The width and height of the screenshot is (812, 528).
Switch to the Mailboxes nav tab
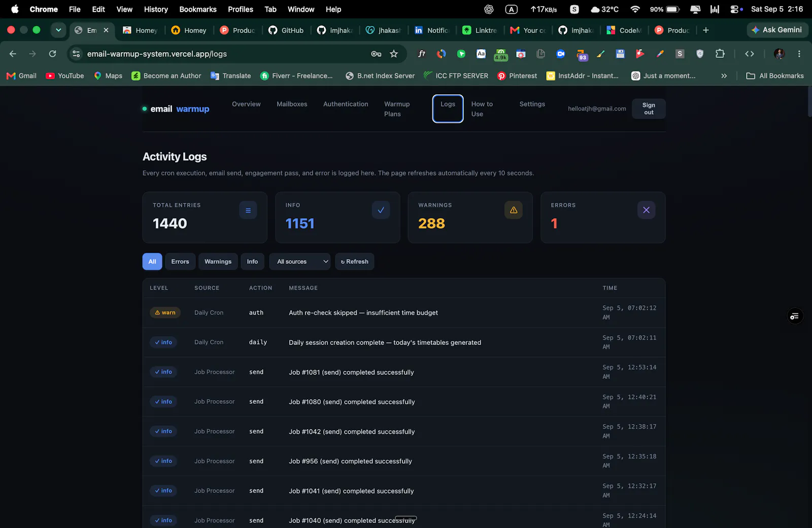tap(292, 104)
